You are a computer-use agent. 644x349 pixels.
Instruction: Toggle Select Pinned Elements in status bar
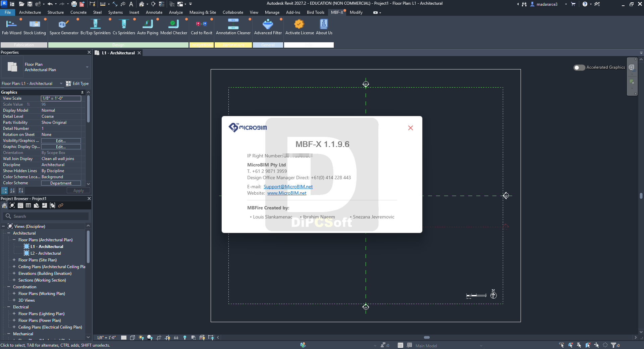(579, 345)
